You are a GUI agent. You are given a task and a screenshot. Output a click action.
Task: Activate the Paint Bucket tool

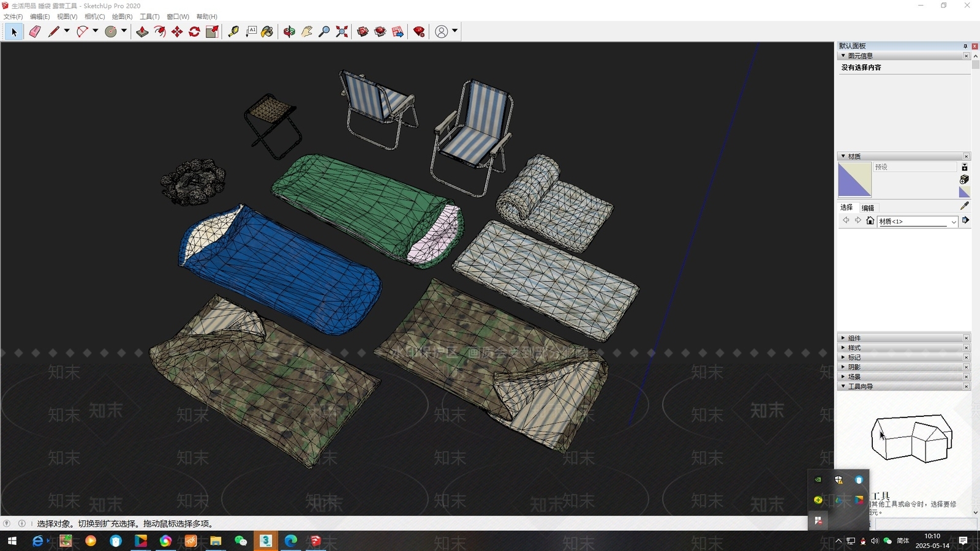pyautogui.click(x=267, y=32)
